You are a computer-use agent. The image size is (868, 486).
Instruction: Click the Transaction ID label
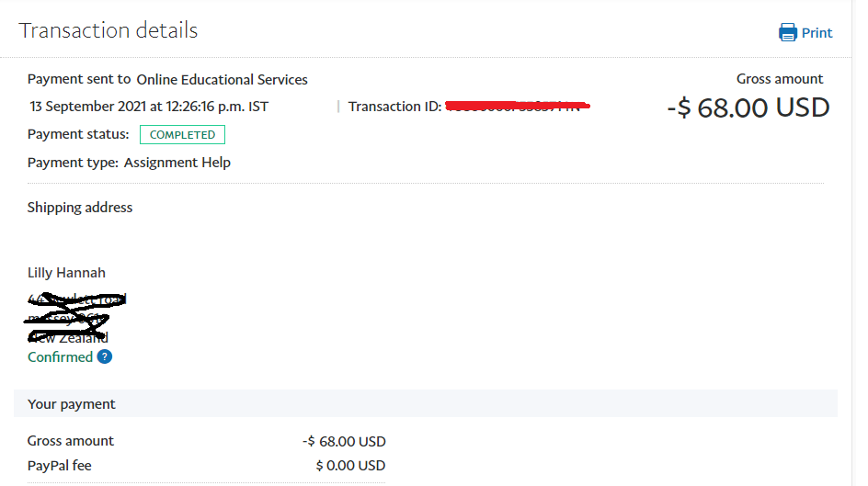point(394,107)
